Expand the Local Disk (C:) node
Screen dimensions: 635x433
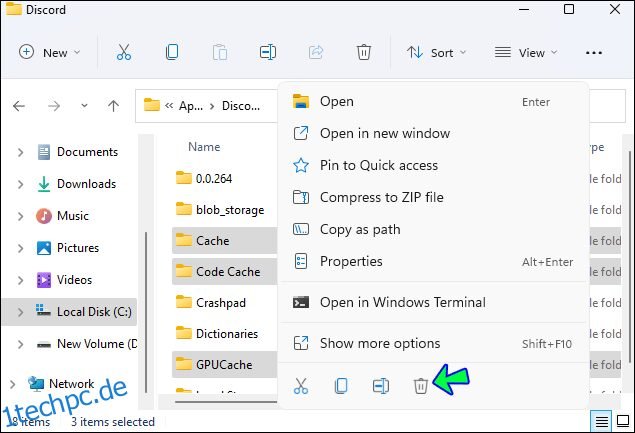pos(21,312)
